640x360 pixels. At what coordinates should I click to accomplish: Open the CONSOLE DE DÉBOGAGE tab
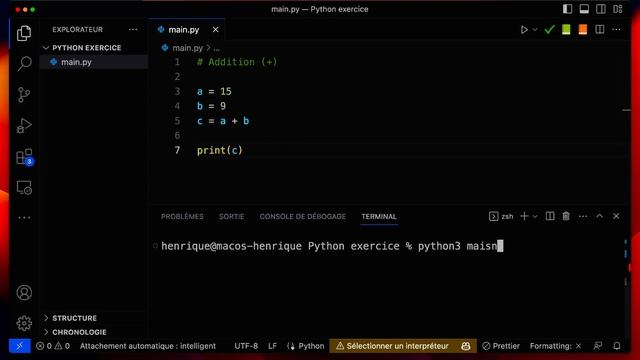click(x=302, y=216)
